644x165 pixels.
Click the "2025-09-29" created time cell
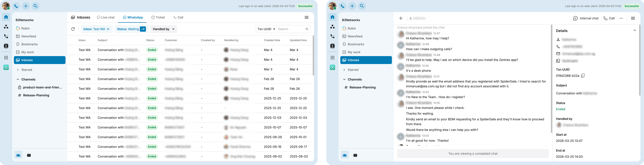point(273,137)
